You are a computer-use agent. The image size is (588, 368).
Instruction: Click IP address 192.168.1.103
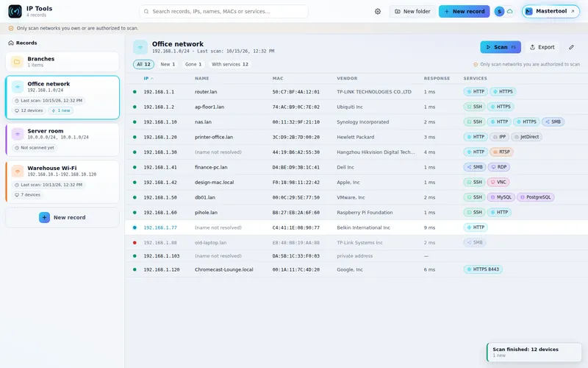click(x=162, y=256)
